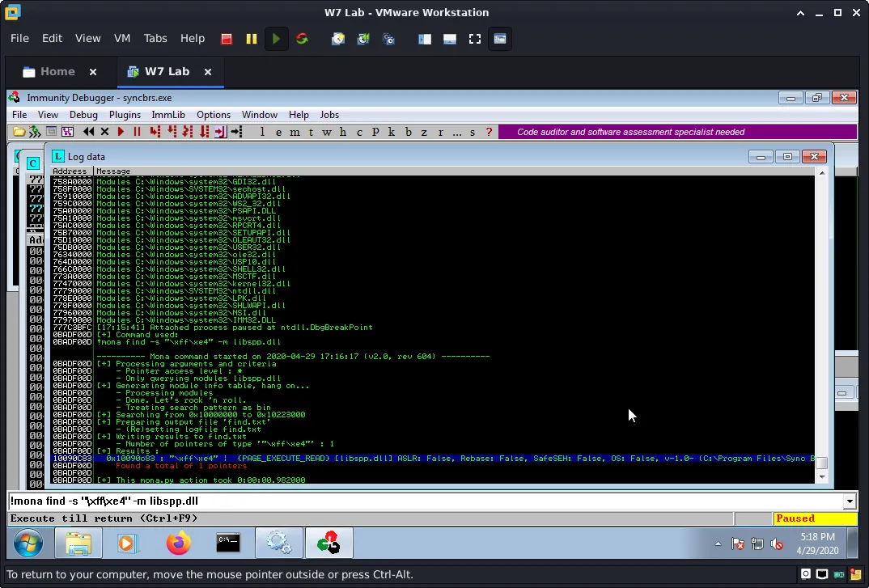
Task: Click the Execute till return icon
Action: click(221, 132)
